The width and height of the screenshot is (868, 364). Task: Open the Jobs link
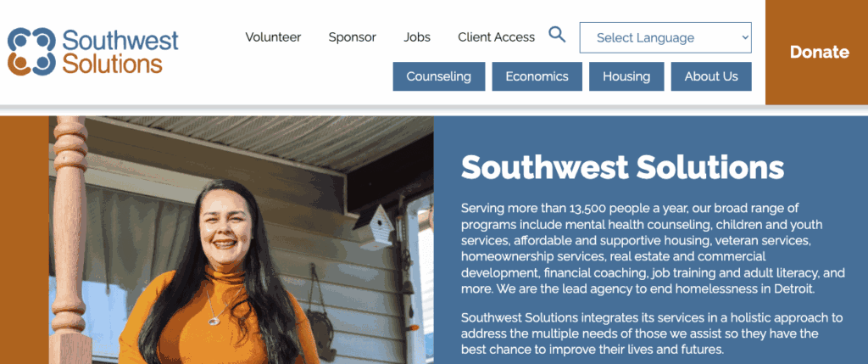(417, 37)
